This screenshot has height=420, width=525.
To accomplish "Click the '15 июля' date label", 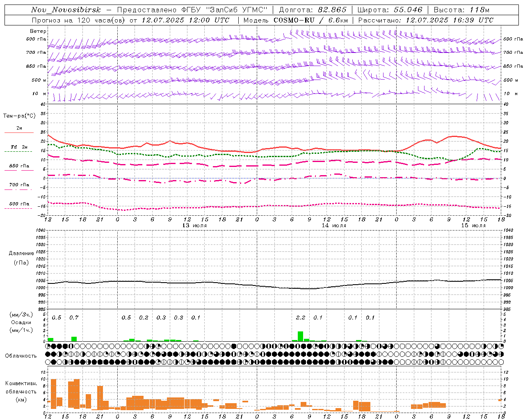I will point(473,226).
